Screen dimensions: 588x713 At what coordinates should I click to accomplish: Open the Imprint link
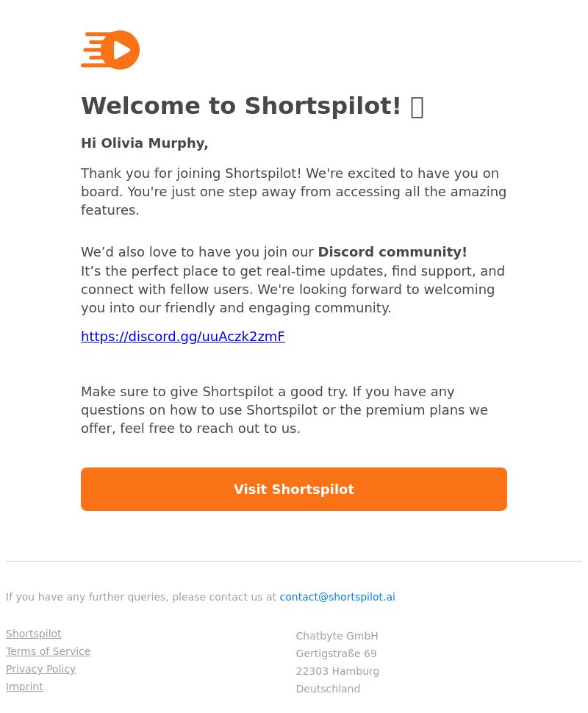click(24, 687)
